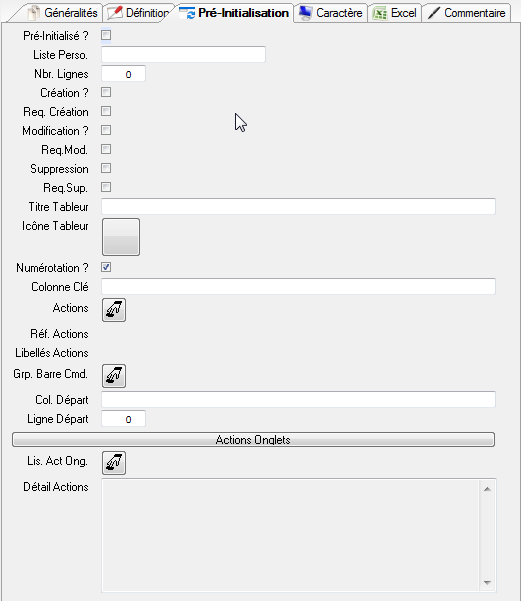Viewport: 521px width, 601px height.
Task: Enable the Pré-Initialisé checkbox
Action: (106, 35)
